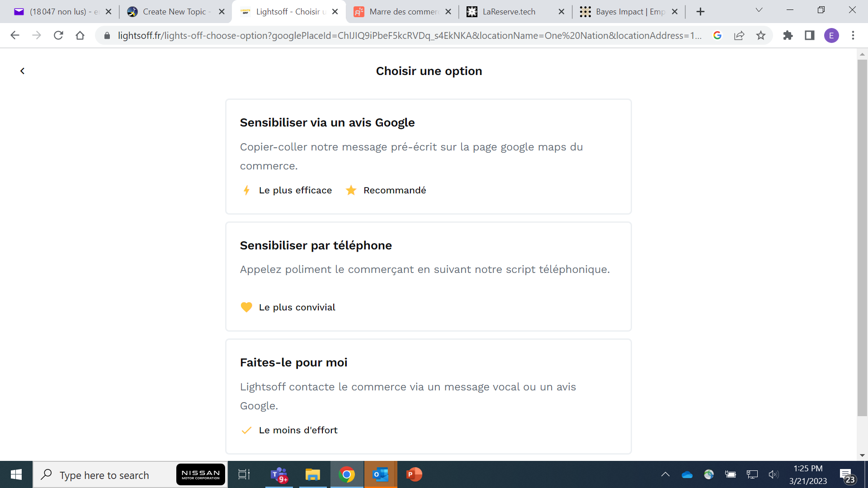Screen dimensions: 868x488
Task: Open the Chrome three-dot menu
Action: 853,35
